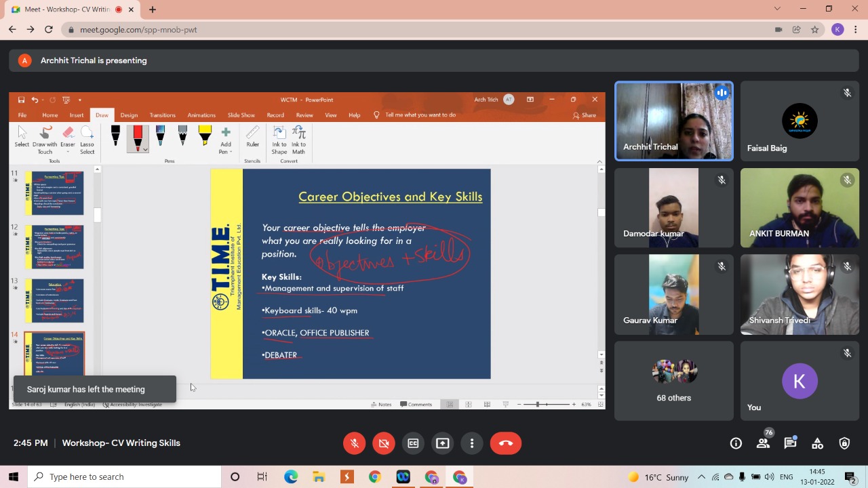Click the Present now screen-share icon
The height and width of the screenshot is (488, 868).
coord(442,443)
